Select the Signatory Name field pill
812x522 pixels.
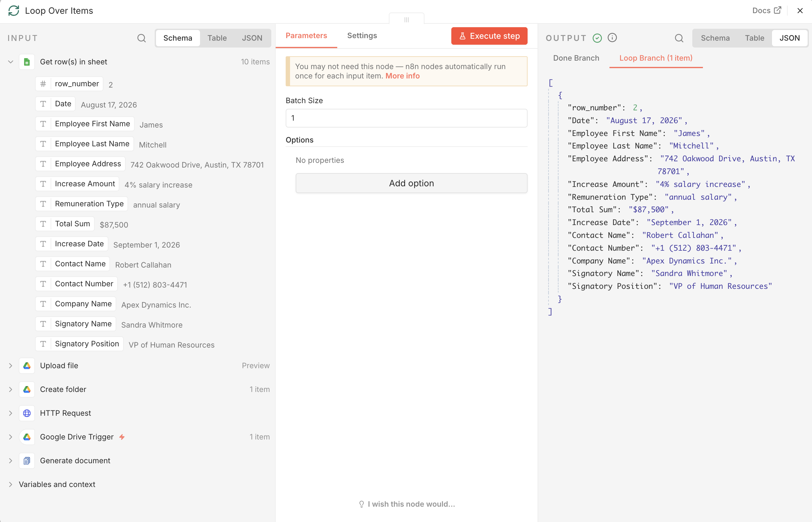[76, 324]
